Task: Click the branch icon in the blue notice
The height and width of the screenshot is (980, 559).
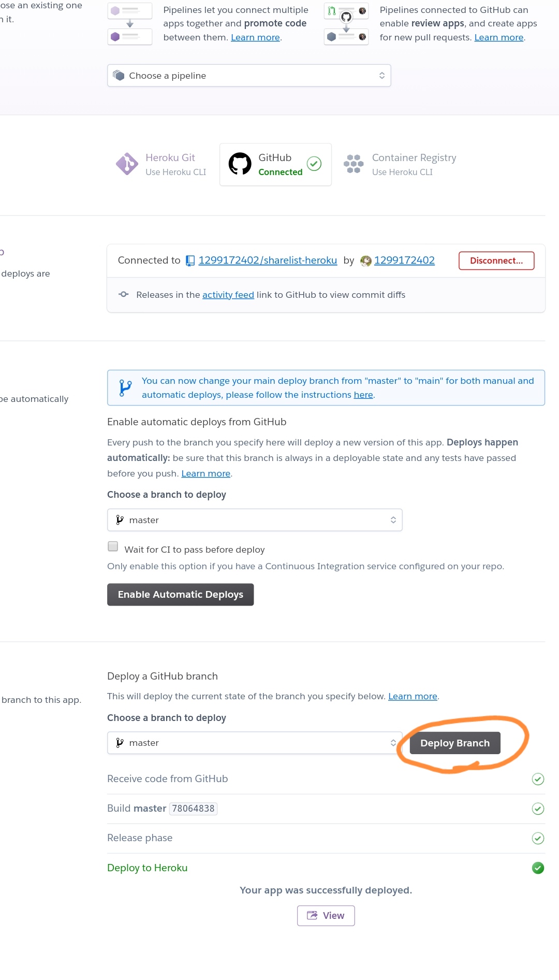Action: click(x=124, y=387)
